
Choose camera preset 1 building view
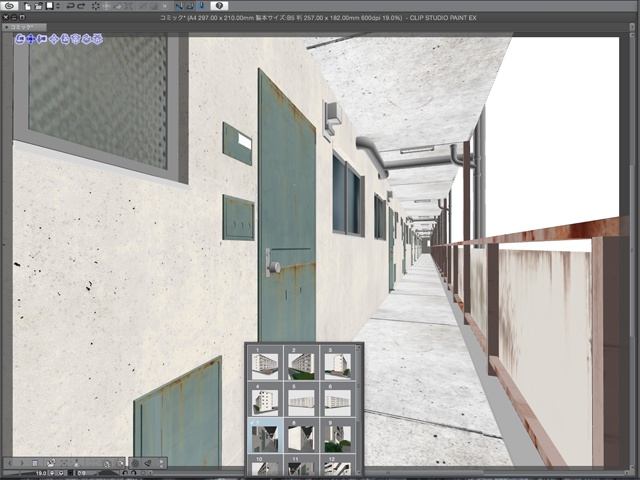[x=265, y=363]
